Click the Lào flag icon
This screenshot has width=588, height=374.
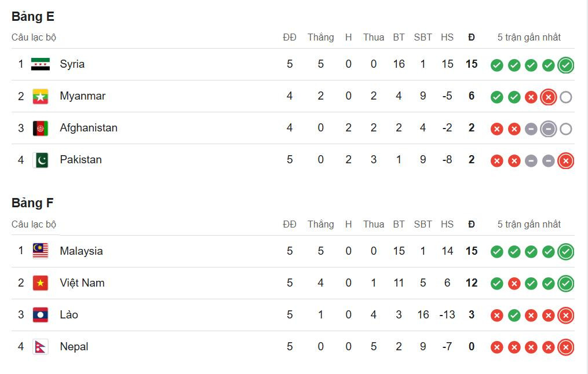pyautogui.click(x=41, y=315)
